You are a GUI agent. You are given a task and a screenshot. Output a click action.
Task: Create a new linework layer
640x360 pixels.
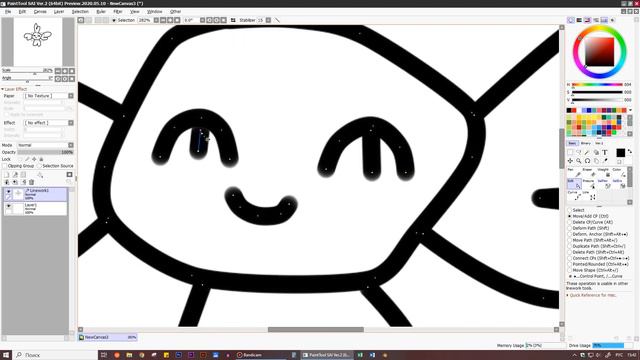15,175
